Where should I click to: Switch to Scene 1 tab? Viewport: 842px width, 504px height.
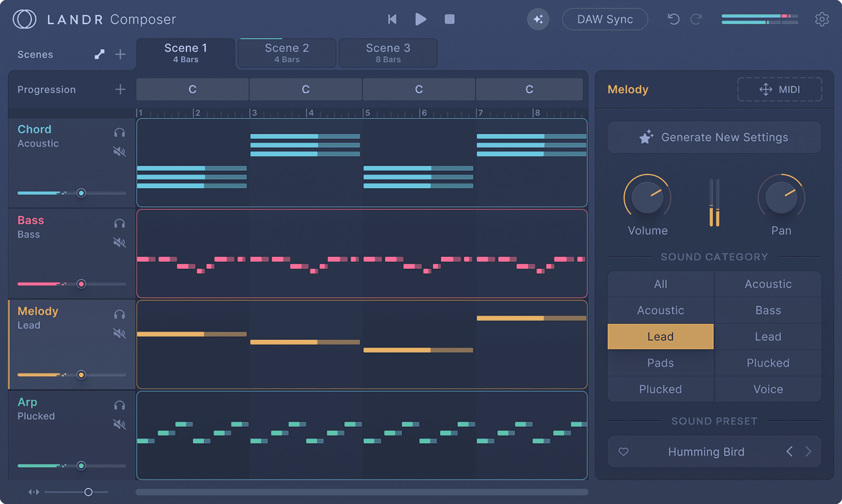186,54
